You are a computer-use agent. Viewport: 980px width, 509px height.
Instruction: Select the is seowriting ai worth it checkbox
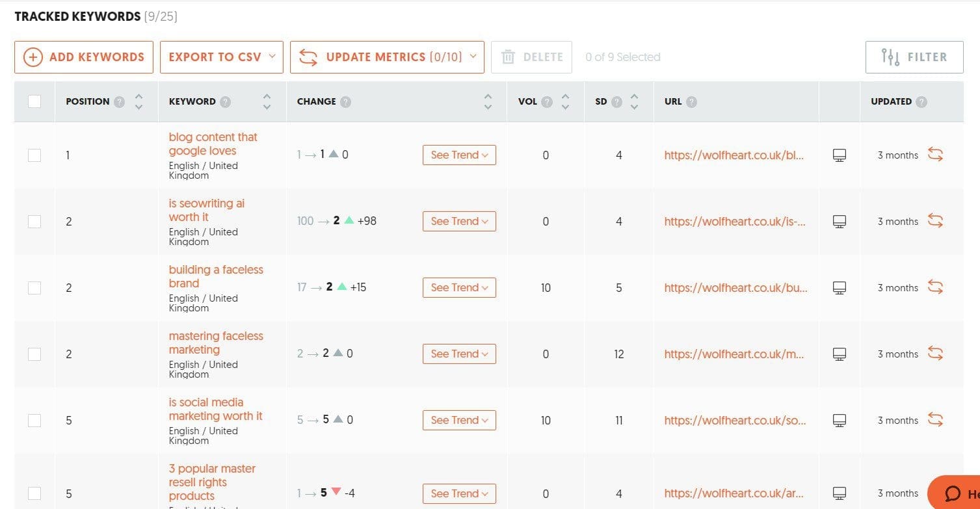pyautogui.click(x=34, y=222)
